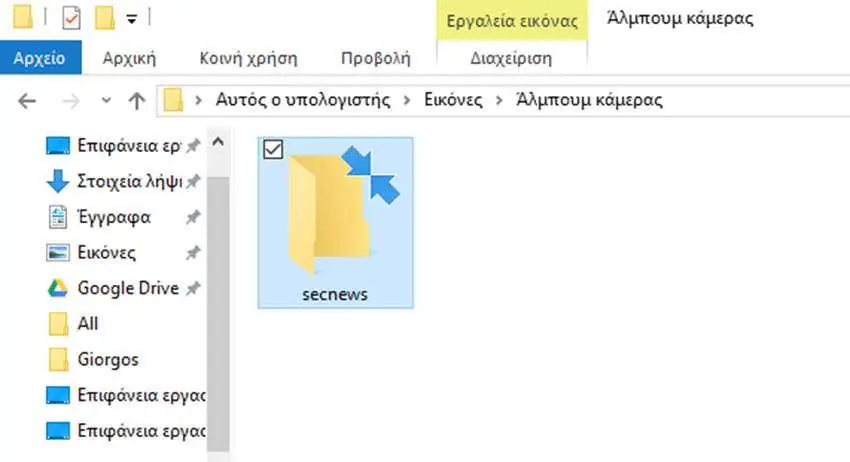Select the secnews compressed folder icon
850x462 pixels.
pos(344,210)
